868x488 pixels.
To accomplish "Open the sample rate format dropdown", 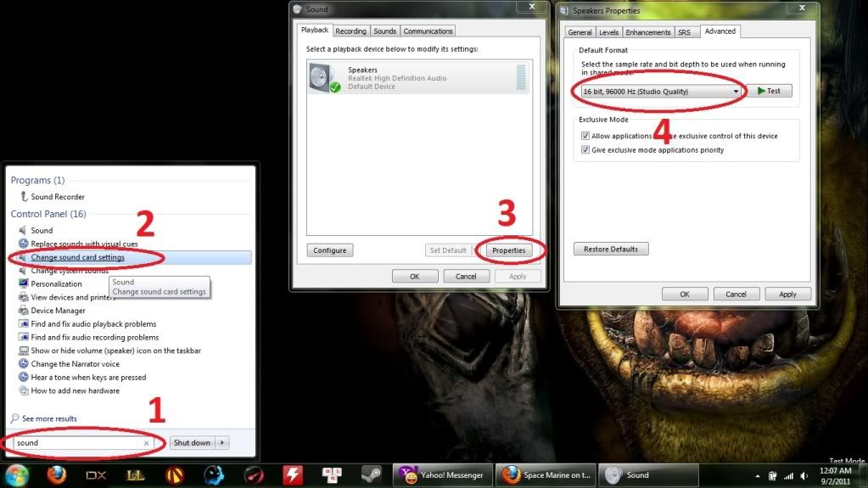I will click(660, 92).
